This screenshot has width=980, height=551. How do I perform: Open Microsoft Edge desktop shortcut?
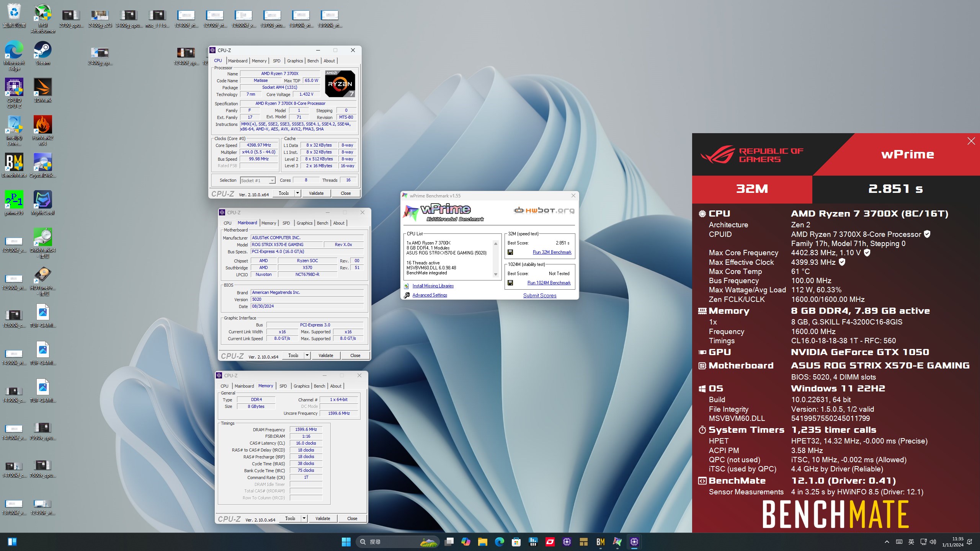14,55
